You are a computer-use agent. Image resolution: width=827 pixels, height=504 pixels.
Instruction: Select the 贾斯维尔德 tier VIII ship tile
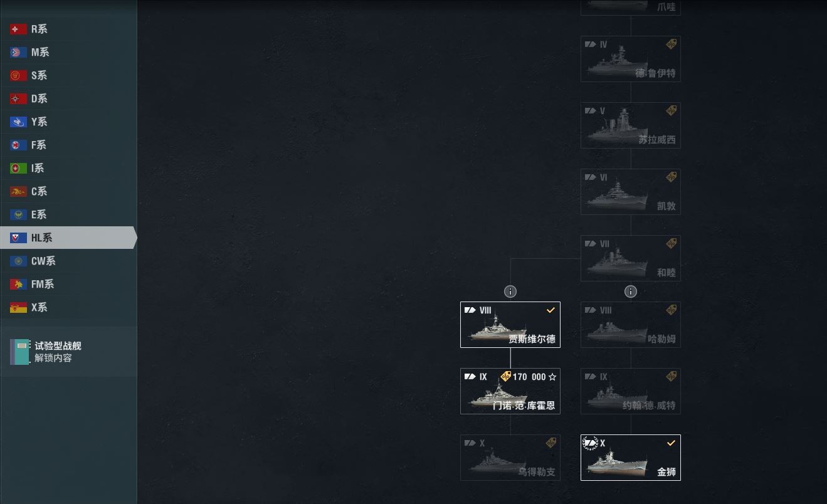pos(510,325)
